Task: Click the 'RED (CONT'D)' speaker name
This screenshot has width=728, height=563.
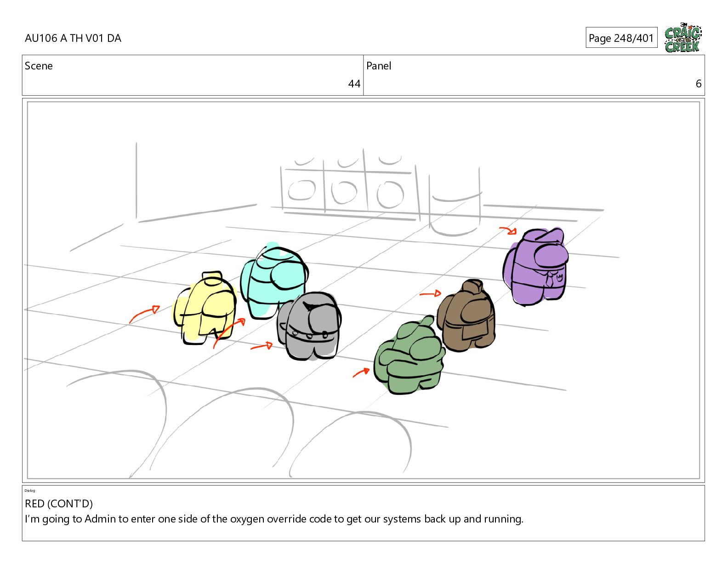Action: click(59, 504)
